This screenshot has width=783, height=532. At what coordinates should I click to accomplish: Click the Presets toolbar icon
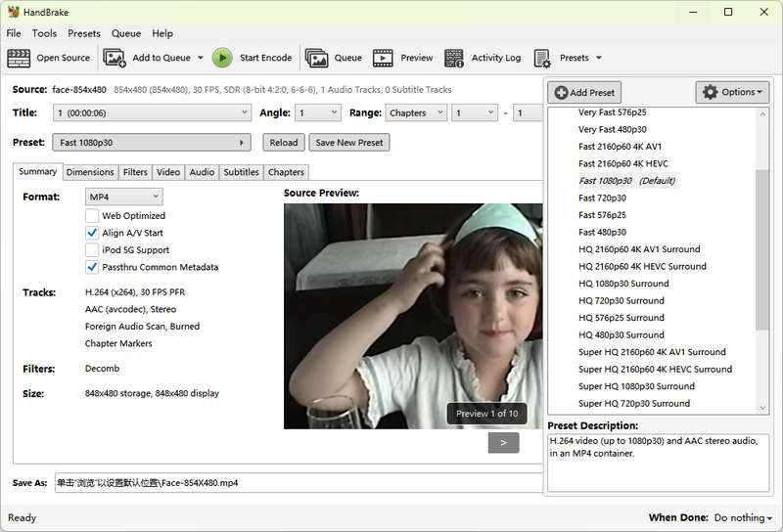542,58
